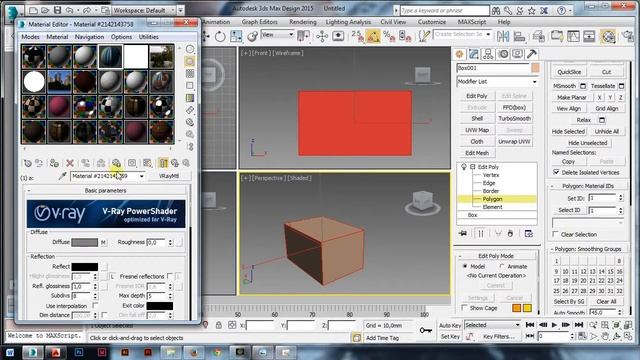Click the MSmooth settings box
Screen dimensions: 640x360
coord(583,86)
